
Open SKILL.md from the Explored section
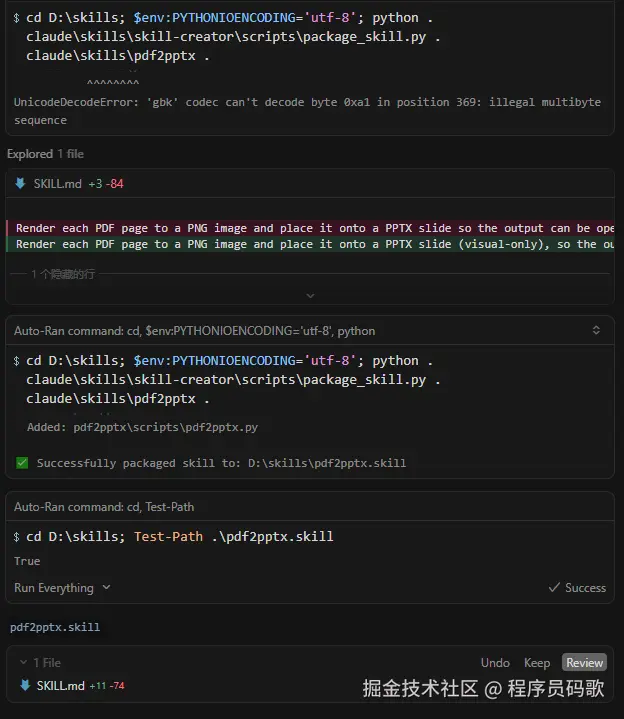click(58, 184)
